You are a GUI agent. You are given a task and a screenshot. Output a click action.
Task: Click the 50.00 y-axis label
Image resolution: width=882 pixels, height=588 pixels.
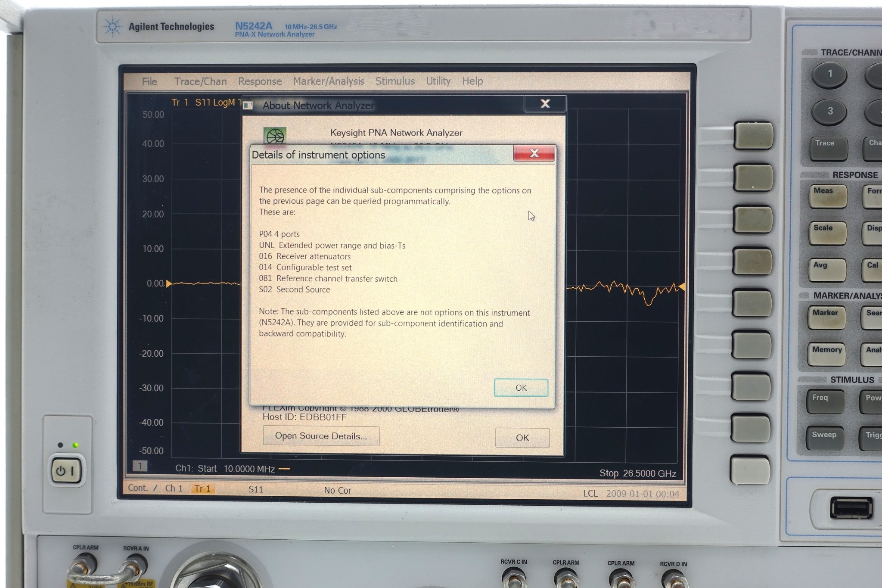pyautogui.click(x=153, y=115)
